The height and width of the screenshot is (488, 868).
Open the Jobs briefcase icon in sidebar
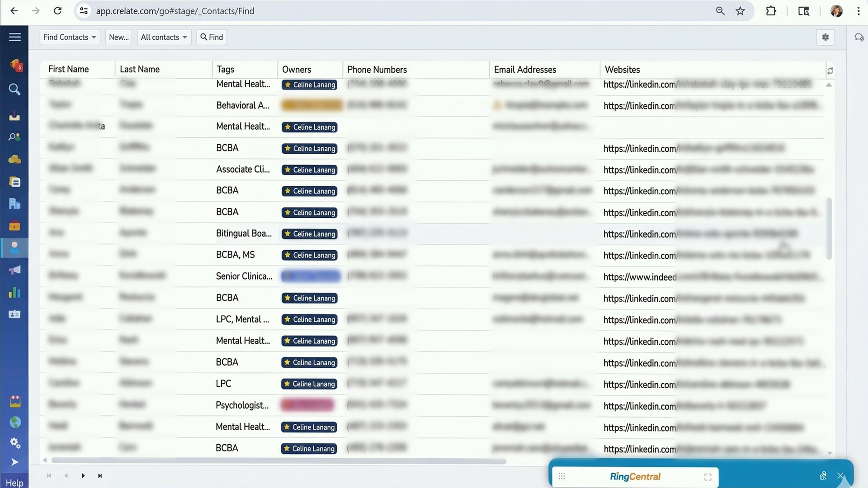point(14,225)
